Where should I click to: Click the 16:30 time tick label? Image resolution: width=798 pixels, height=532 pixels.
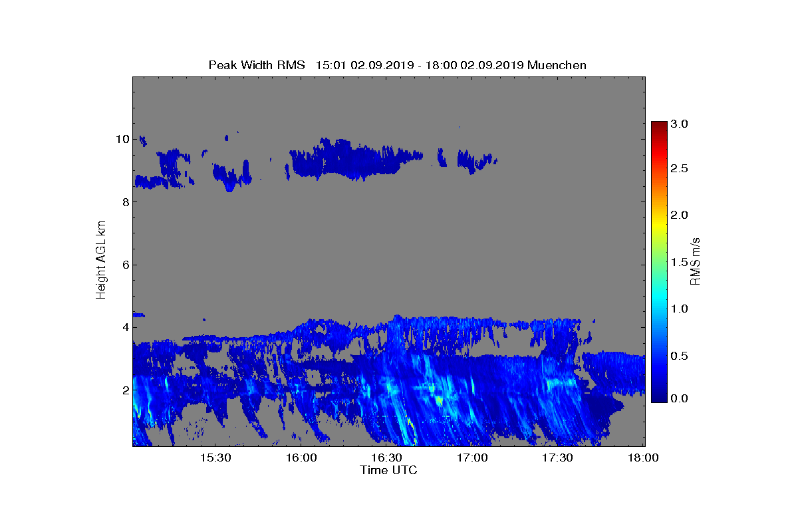(387, 458)
